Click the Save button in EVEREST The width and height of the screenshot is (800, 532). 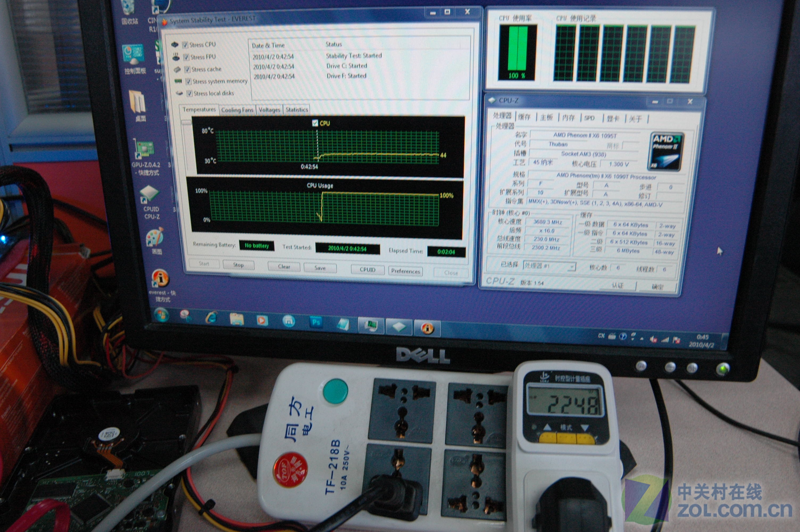tap(320, 268)
